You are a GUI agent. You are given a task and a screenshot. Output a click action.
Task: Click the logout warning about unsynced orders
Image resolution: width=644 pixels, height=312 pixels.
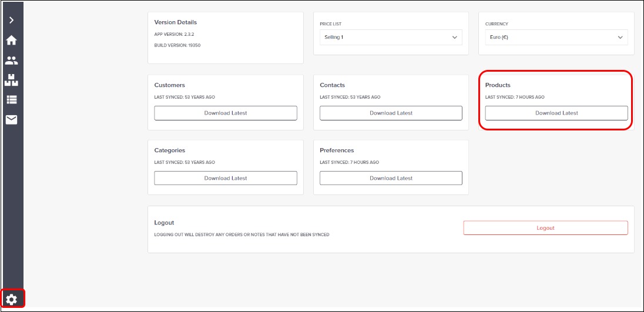pos(241,234)
